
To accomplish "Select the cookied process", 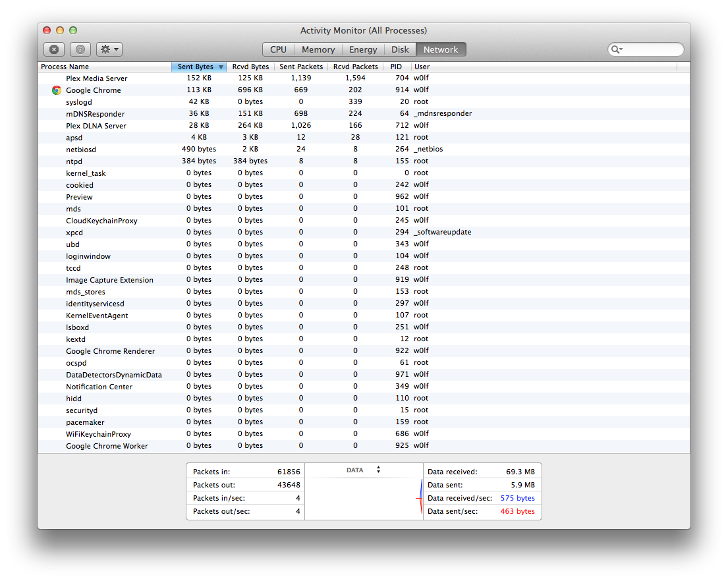I will [x=364, y=184].
